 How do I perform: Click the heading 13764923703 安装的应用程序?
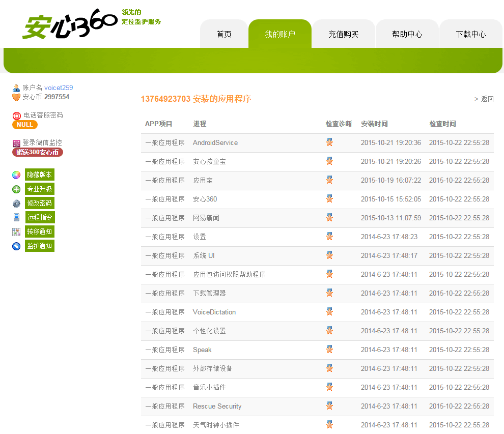(x=196, y=99)
